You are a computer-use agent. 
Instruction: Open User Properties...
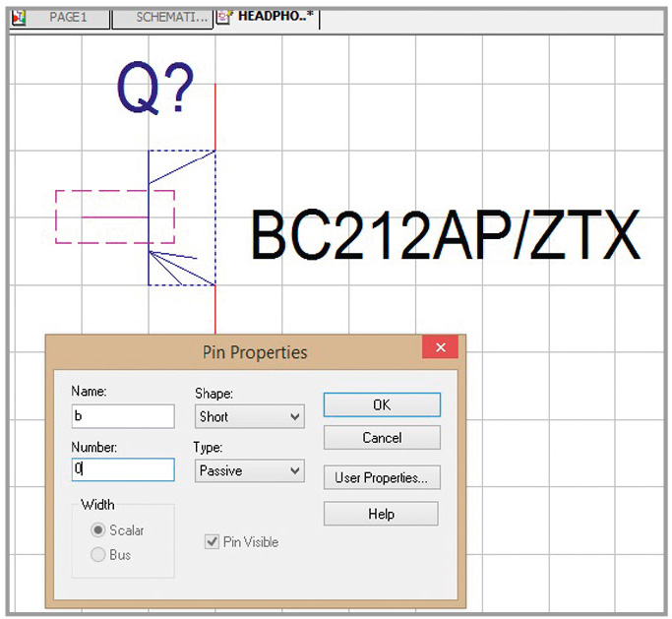coord(382,477)
